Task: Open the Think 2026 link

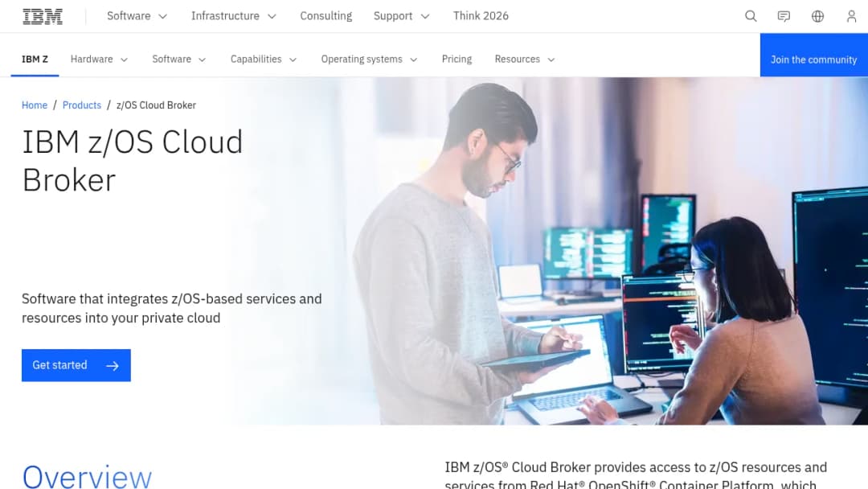Action: (481, 16)
